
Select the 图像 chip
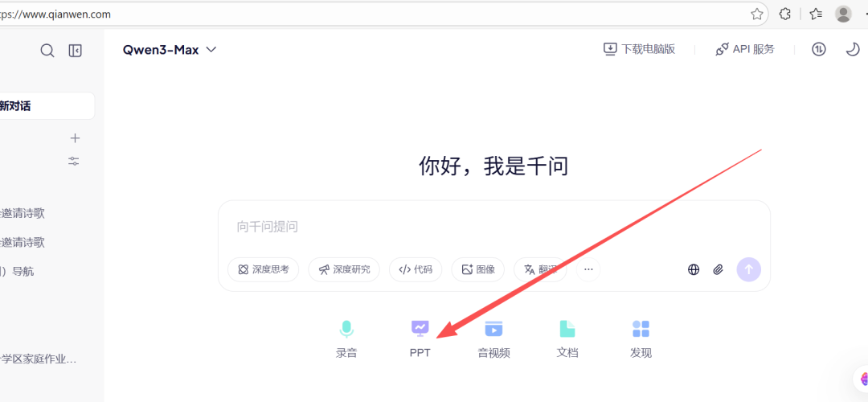tap(477, 269)
